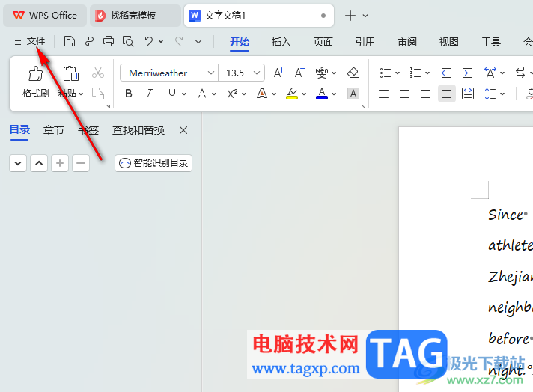Open font dialog launcher arrow
The image size is (533, 392).
[x=363, y=106]
